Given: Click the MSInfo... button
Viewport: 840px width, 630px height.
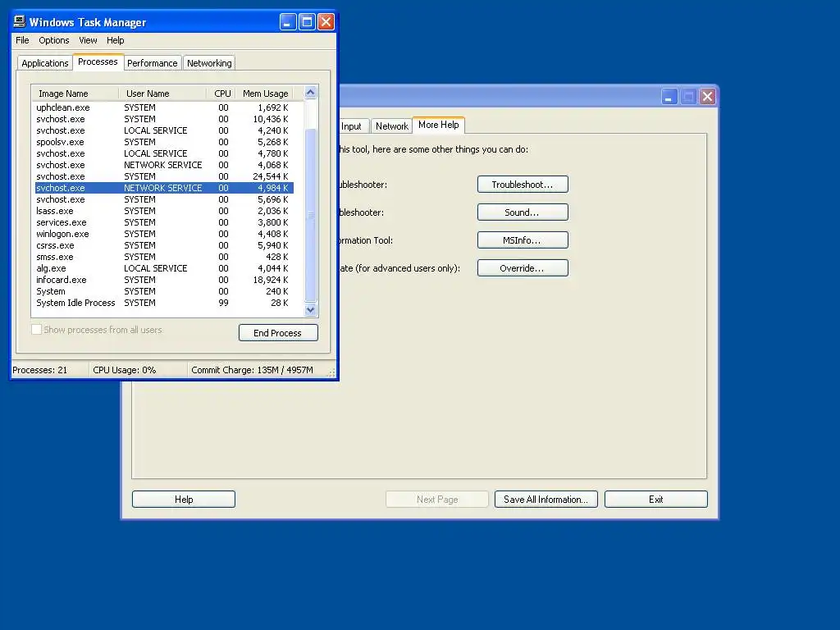Looking at the screenshot, I should (x=523, y=240).
